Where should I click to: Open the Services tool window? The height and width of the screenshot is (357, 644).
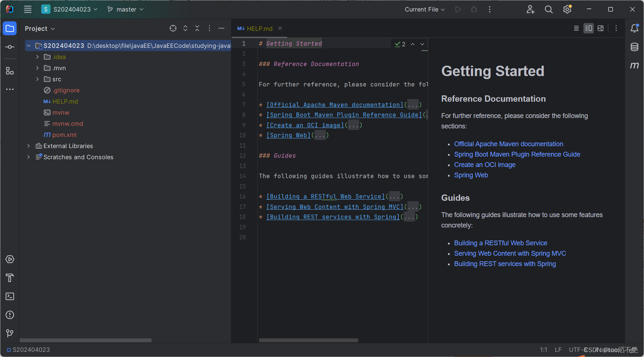pos(10,259)
